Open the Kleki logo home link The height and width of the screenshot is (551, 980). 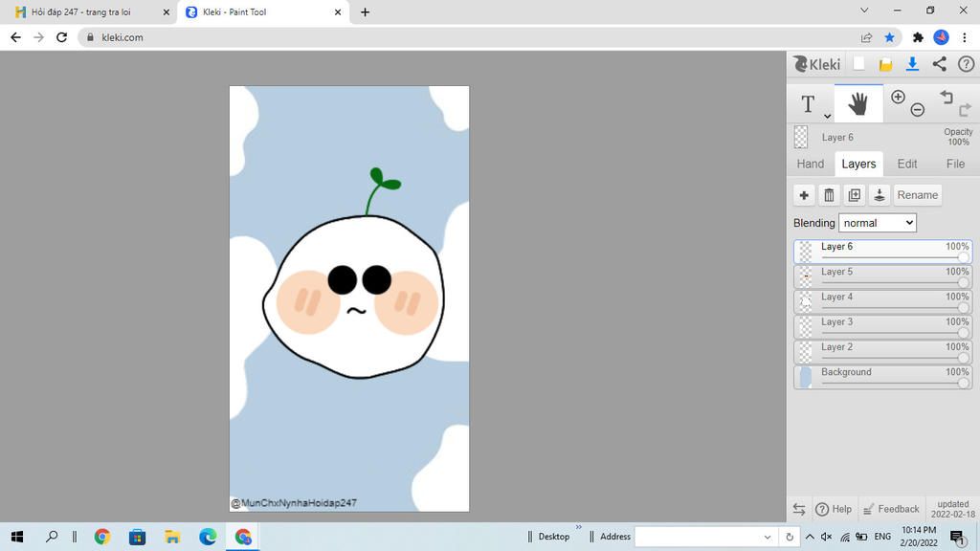(x=817, y=64)
